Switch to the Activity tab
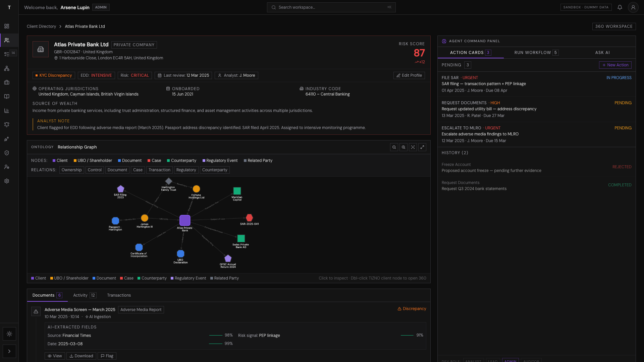This screenshot has height=362, width=644. coord(80,295)
